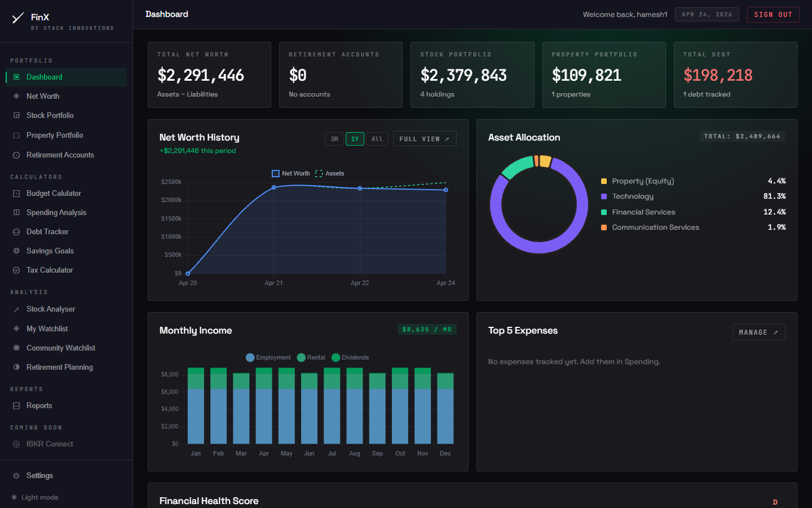Click the Settings gear icon
Image resolution: width=812 pixels, height=508 pixels.
[16, 476]
